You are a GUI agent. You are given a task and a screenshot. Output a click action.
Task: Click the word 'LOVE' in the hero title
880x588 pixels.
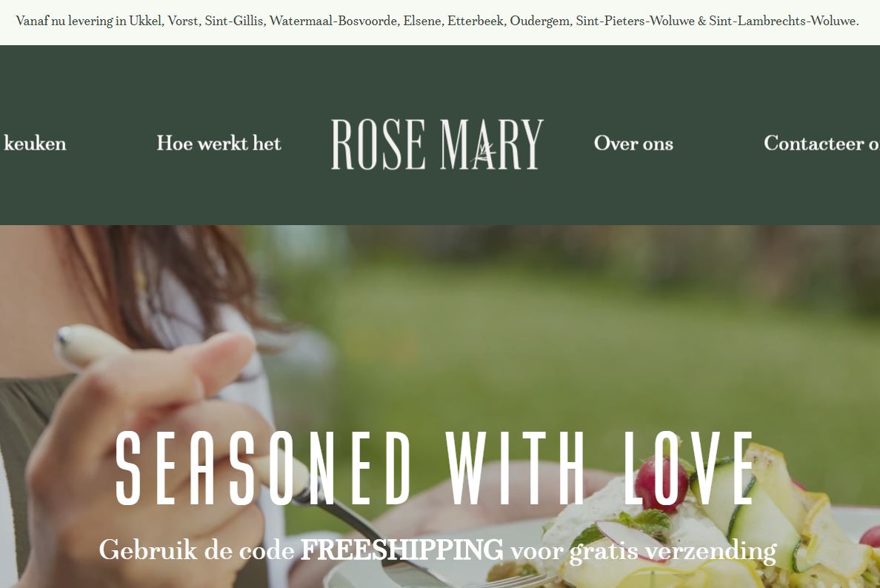tap(689, 469)
